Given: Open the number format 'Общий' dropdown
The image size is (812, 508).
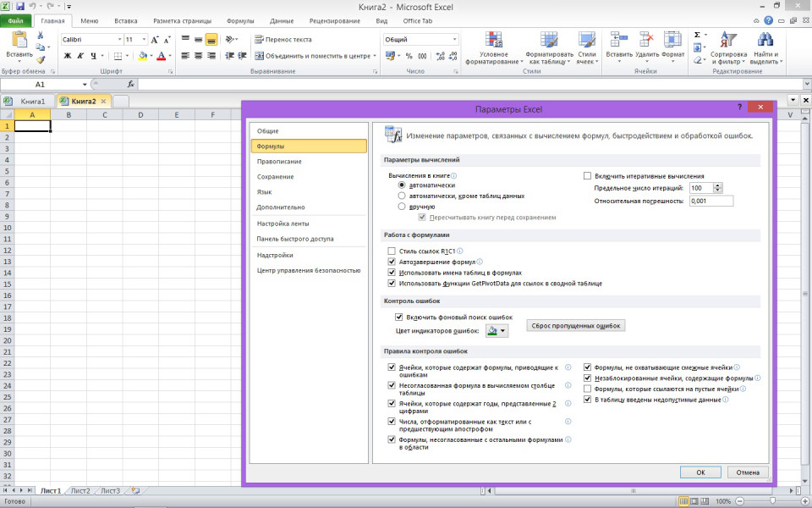Looking at the screenshot, I should pyautogui.click(x=455, y=40).
